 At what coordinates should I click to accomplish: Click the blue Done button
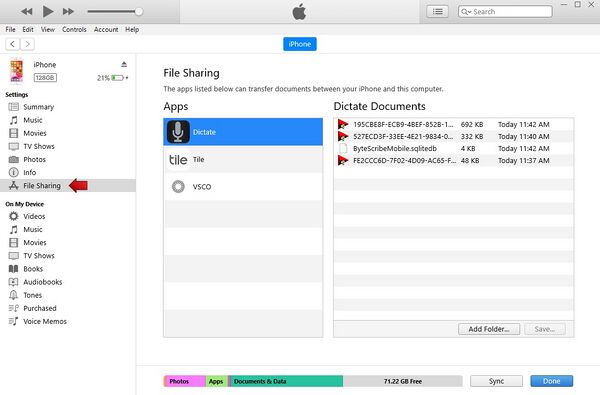(x=551, y=381)
